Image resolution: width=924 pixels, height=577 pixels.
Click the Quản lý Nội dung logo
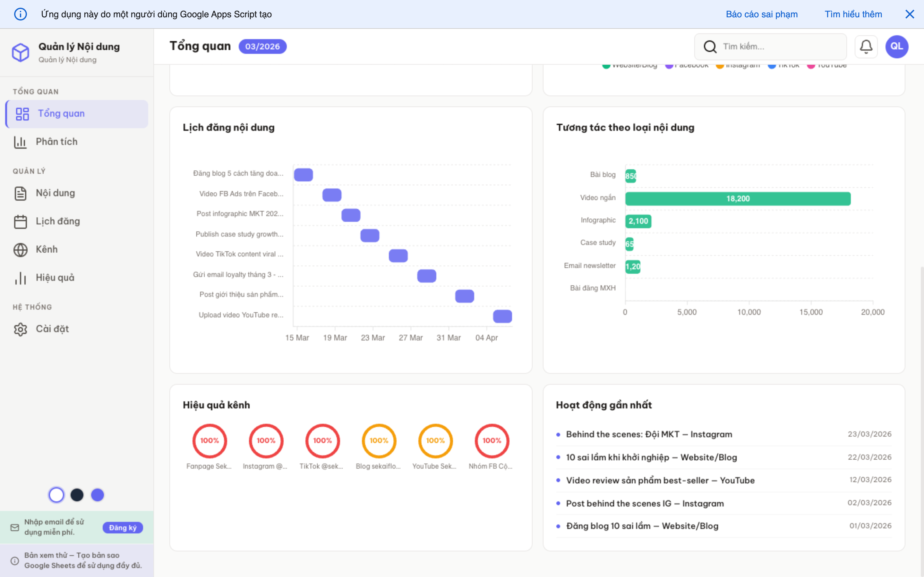coord(21,52)
